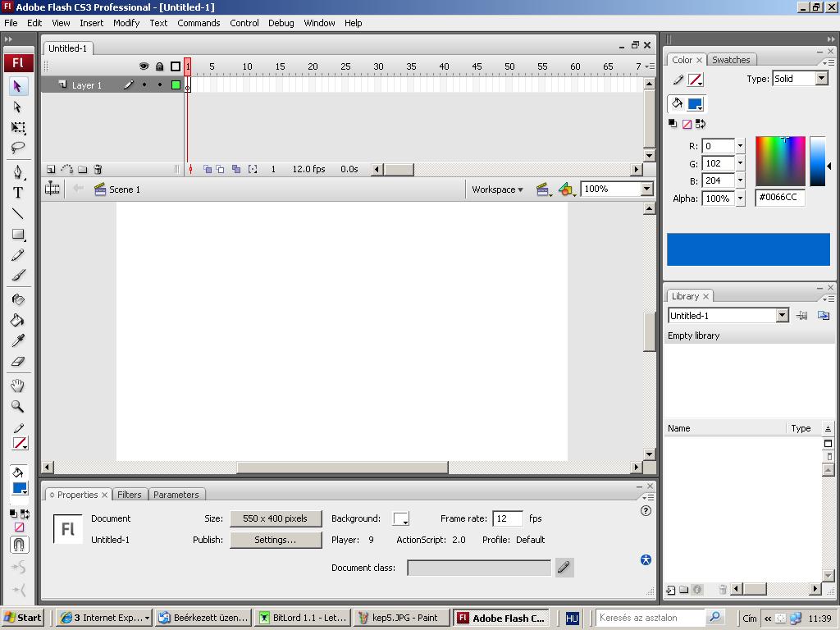Pin the current library icon

[x=802, y=316]
